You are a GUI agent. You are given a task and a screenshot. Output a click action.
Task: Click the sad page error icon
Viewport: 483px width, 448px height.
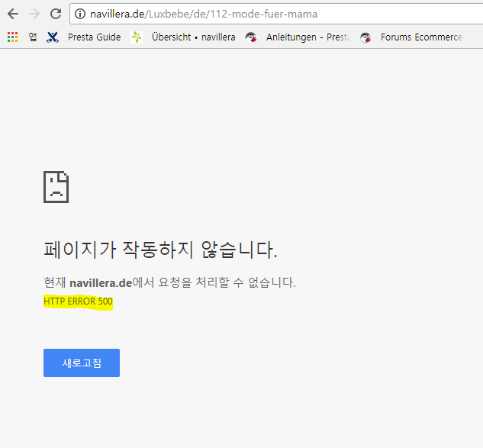[56, 187]
